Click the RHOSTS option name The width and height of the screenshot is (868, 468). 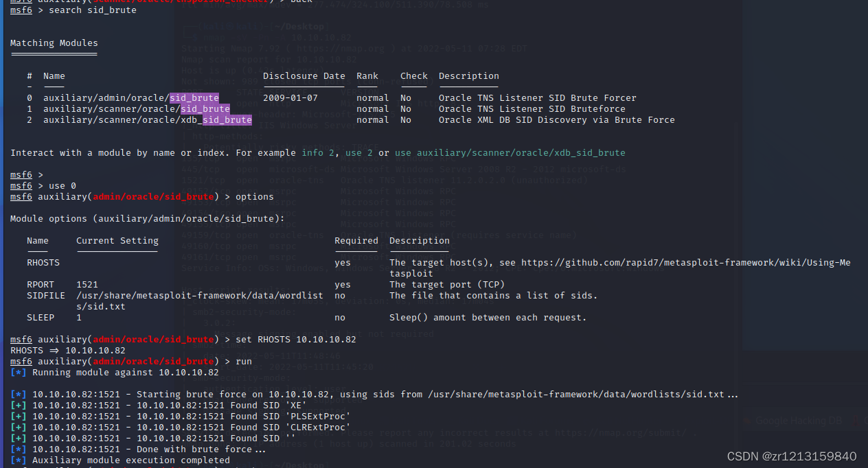pyautogui.click(x=43, y=263)
